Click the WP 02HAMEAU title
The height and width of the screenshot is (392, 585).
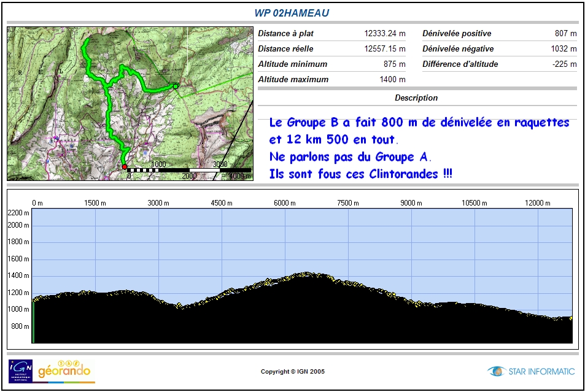pos(292,13)
